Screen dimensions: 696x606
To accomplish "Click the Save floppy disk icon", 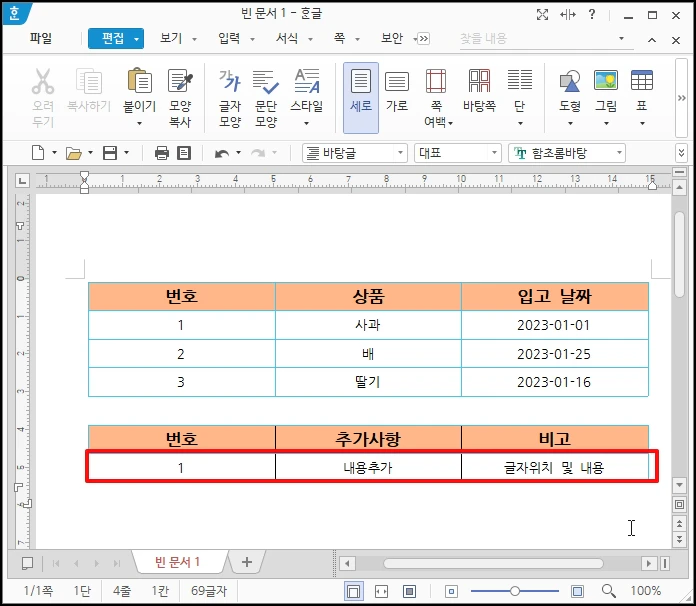I will (110, 153).
